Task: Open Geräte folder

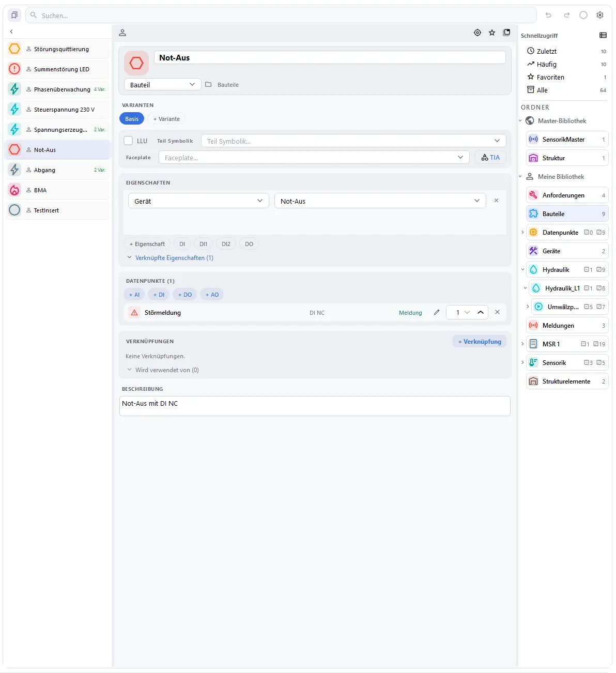Action: click(x=567, y=251)
